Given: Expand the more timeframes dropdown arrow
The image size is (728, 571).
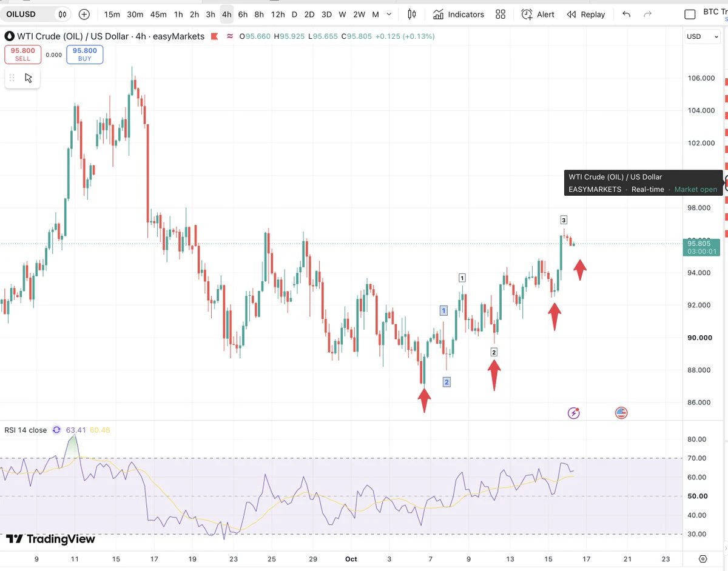Looking at the screenshot, I should [389, 14].
